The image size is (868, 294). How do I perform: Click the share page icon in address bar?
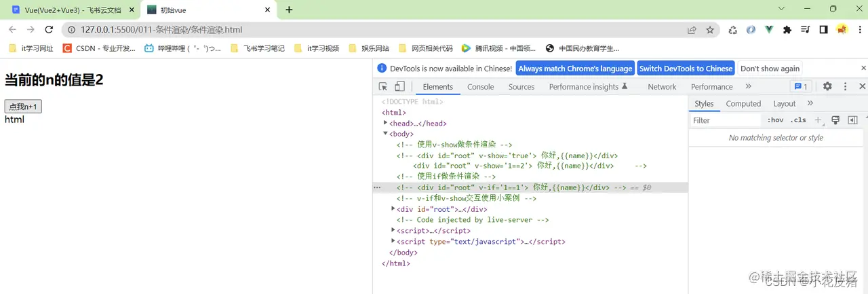692,30
